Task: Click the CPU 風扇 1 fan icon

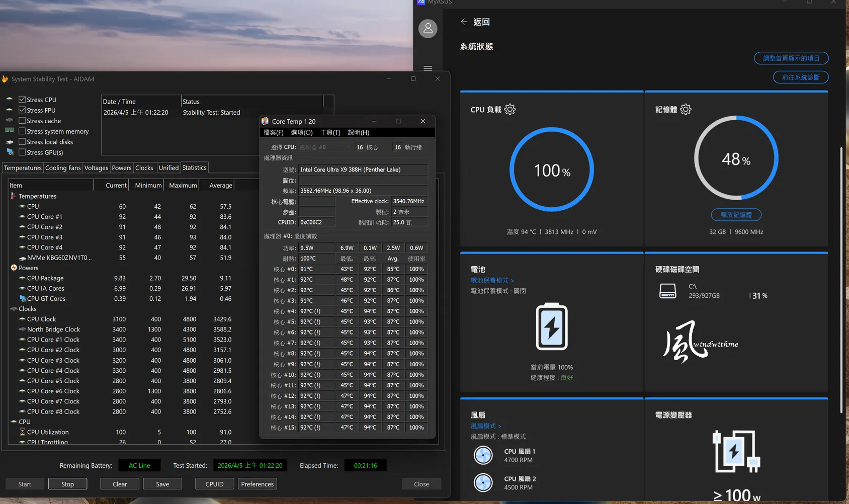Action: click(483, 455)
